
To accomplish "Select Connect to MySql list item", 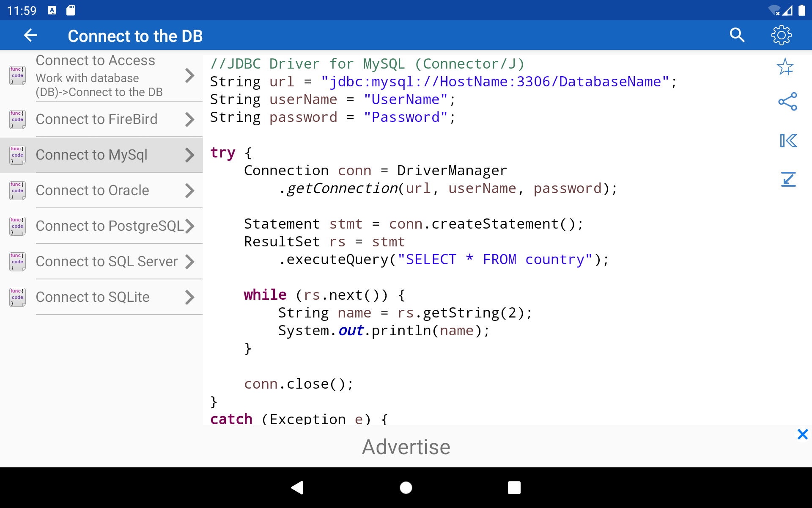I will point(101,155).
